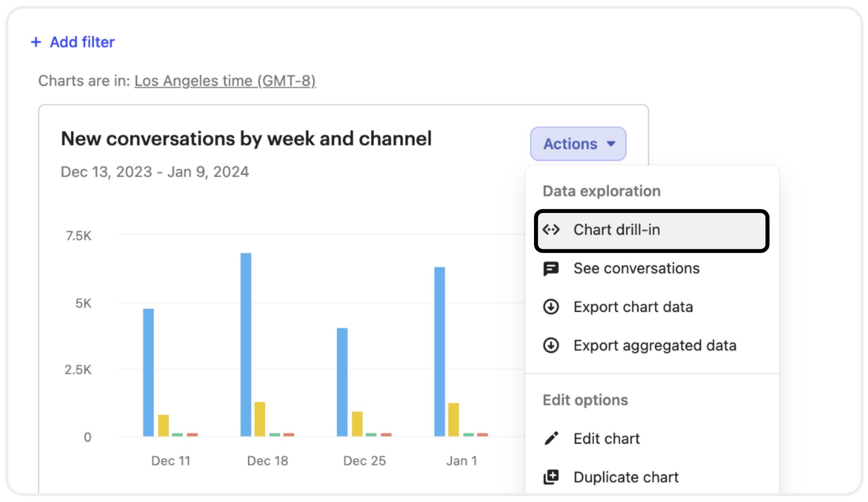This screenshot has width=868, height=502.
Task: Click the yellow bar for Dec 18
Action: coord(260,419)
